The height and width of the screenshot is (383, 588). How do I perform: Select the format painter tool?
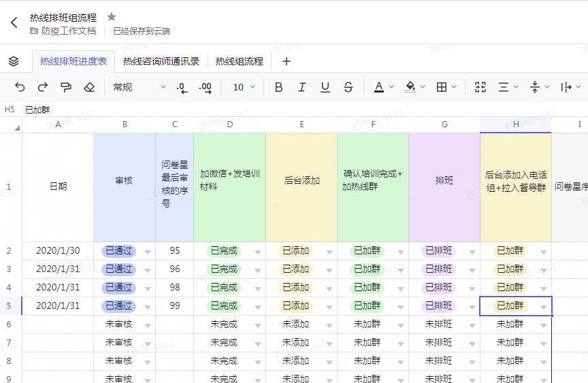[65, 87]
